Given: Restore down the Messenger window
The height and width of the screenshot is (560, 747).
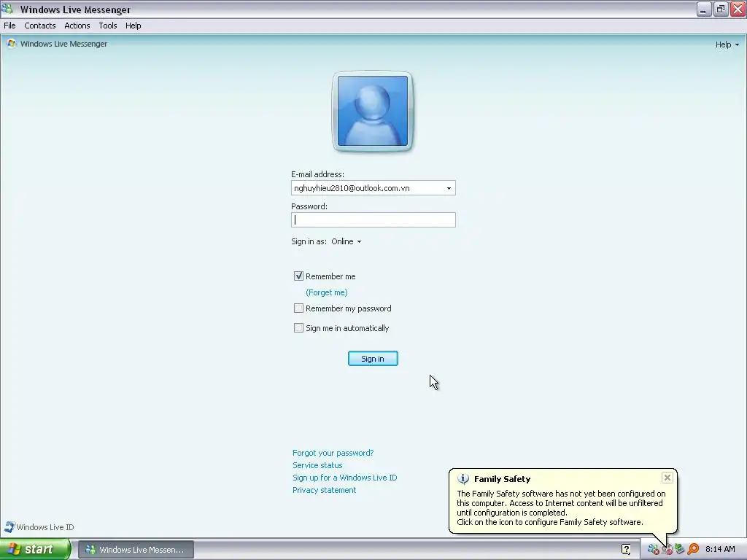Looking at the screenshot, I should (x=721, y=9).
